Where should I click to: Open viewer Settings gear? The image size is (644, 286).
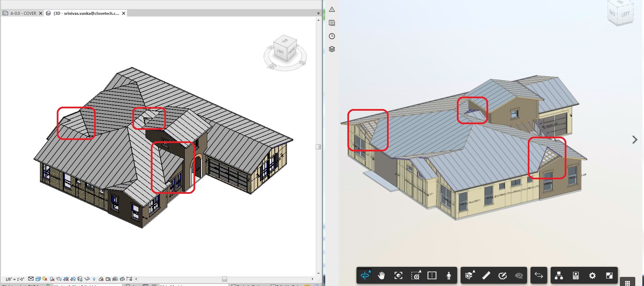593,276
